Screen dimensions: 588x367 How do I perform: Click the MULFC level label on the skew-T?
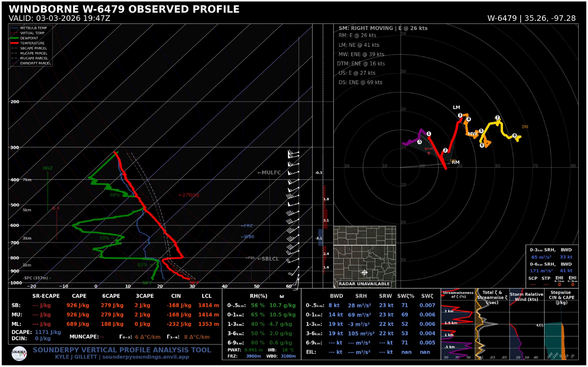[x=269, y=173]
